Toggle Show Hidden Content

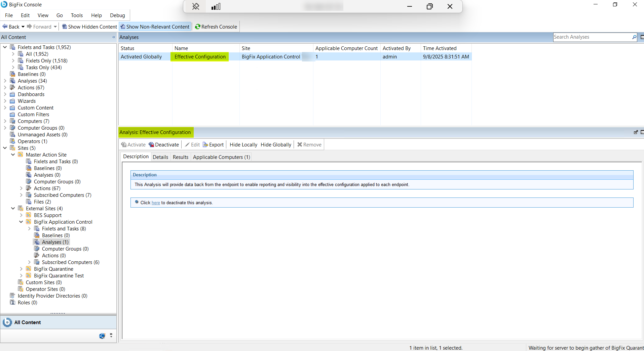click(89, 27)
